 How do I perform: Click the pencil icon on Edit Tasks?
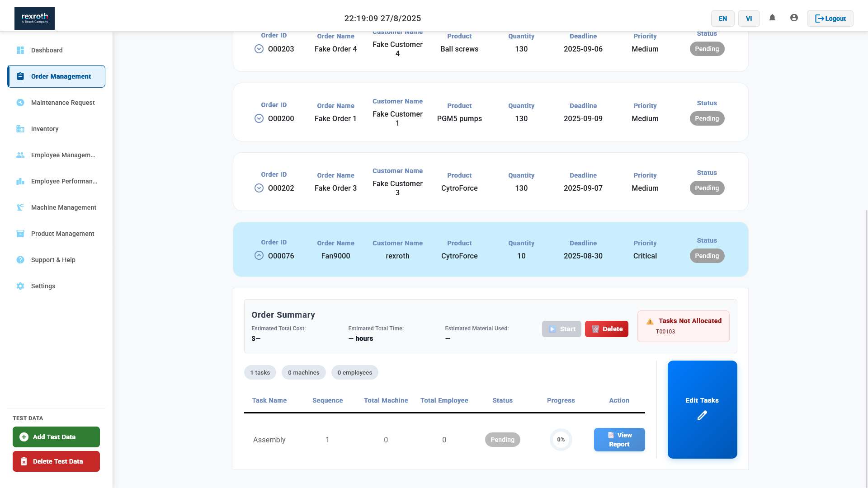click(x=702, y=416)
